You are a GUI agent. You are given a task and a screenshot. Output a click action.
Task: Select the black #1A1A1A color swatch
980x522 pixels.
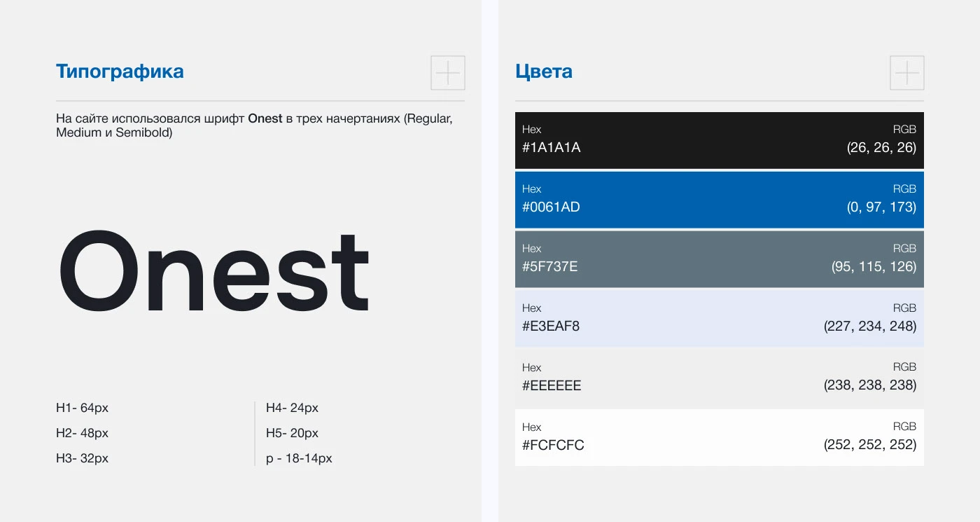(x=719, y=140)
